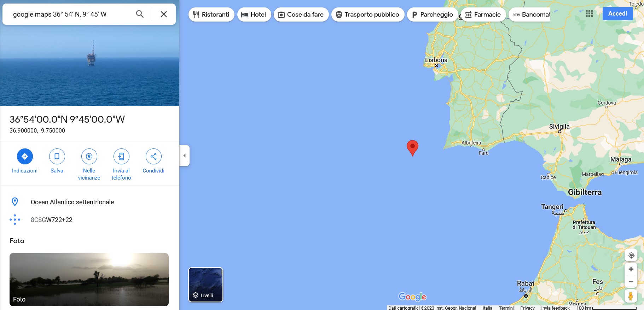Sign in with Accedi button
644x310 pixels.
[x=618, y=13]
